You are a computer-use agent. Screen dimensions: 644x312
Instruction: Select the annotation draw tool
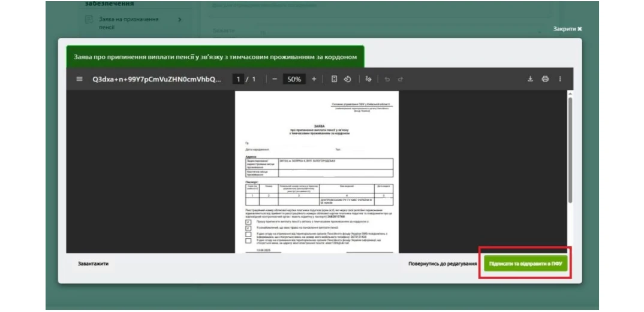click(x=368, y=79)
